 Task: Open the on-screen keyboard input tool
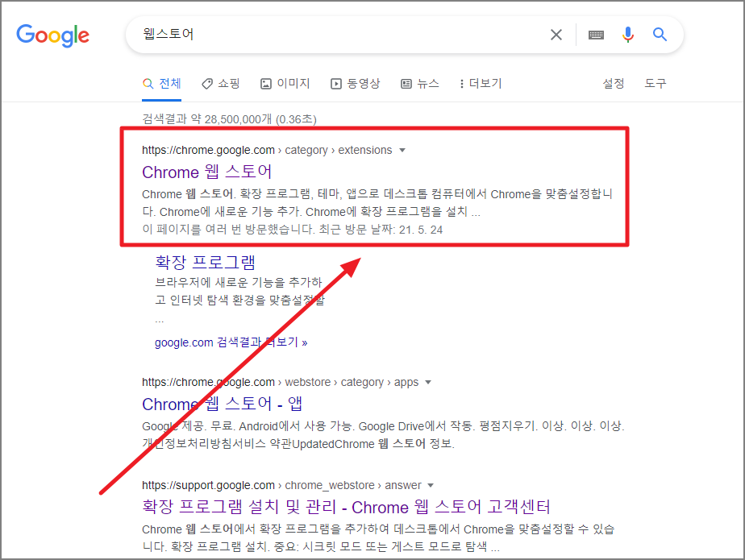click(x=596, y=35)
